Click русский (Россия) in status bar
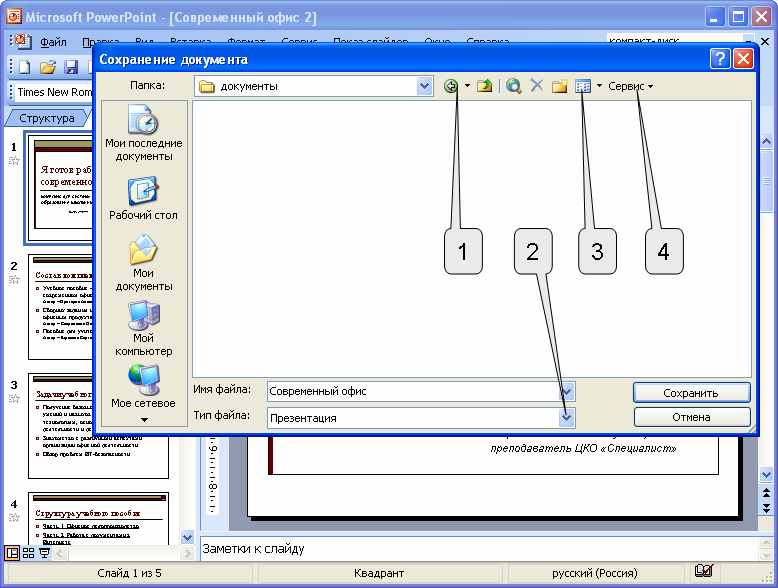 (594, 573)
